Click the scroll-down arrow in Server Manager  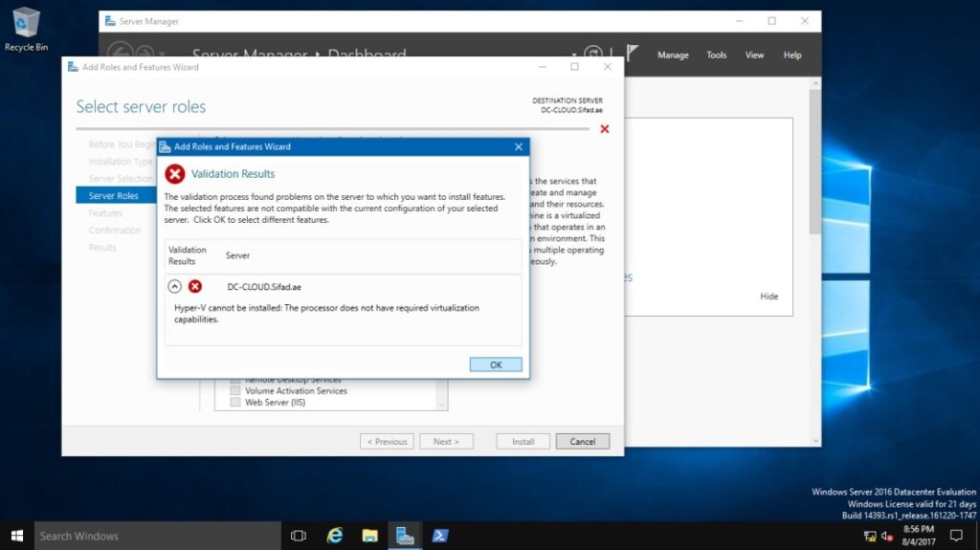pyautogui.click(x=815, y=441)
